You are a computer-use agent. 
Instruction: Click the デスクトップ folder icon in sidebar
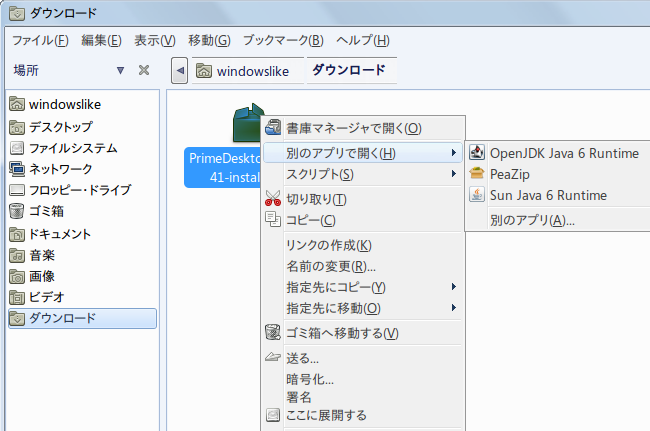[17, 127]
